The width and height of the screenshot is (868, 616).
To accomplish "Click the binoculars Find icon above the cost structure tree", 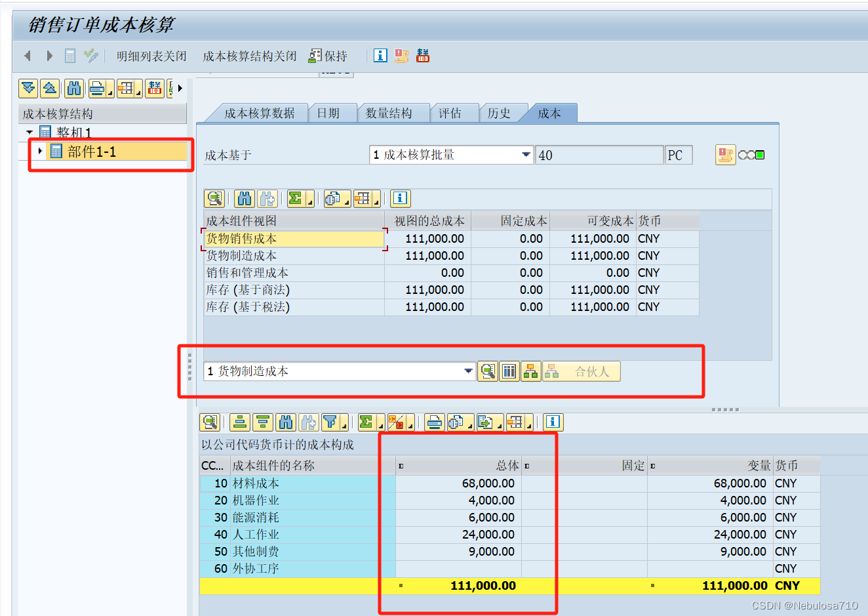I will [x=74, y=88].
